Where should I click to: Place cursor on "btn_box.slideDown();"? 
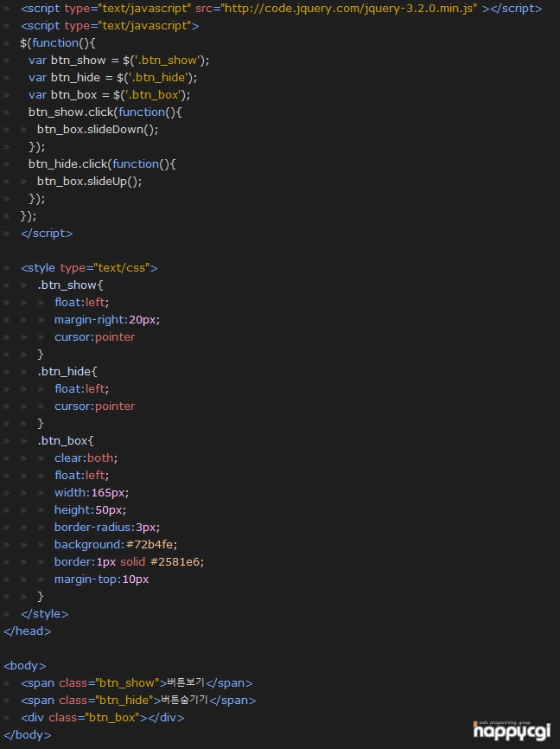[98, 130]
